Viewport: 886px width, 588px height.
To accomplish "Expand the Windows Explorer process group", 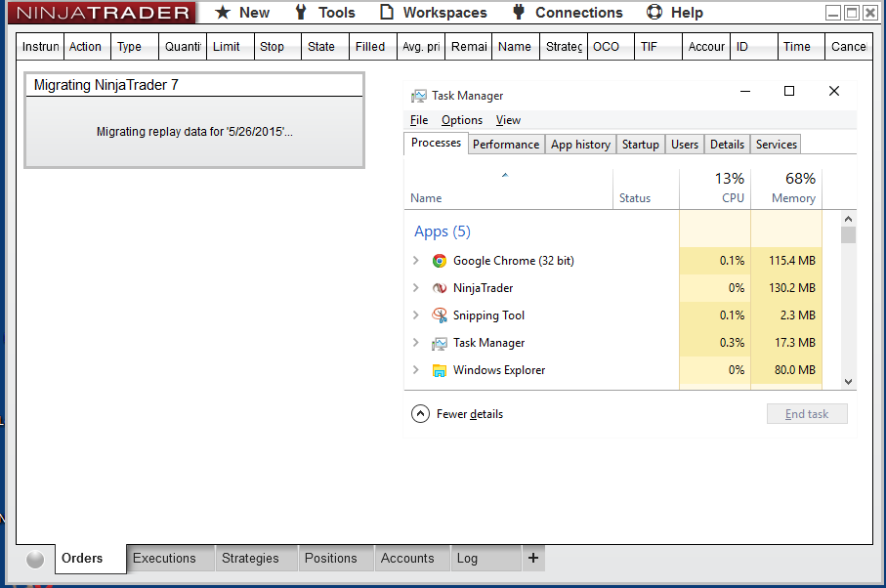I will coord(416,369).
